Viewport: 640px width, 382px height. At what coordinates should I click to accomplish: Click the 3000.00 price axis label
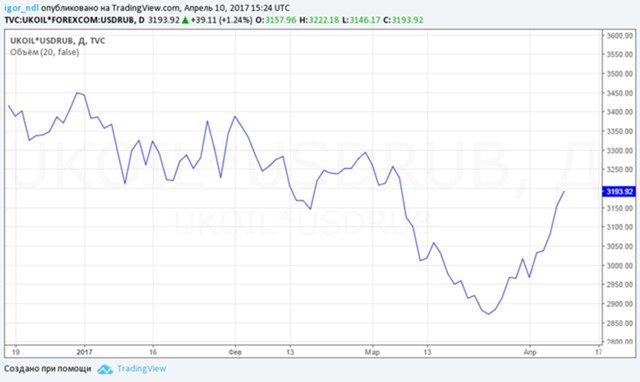click(620, 266)
